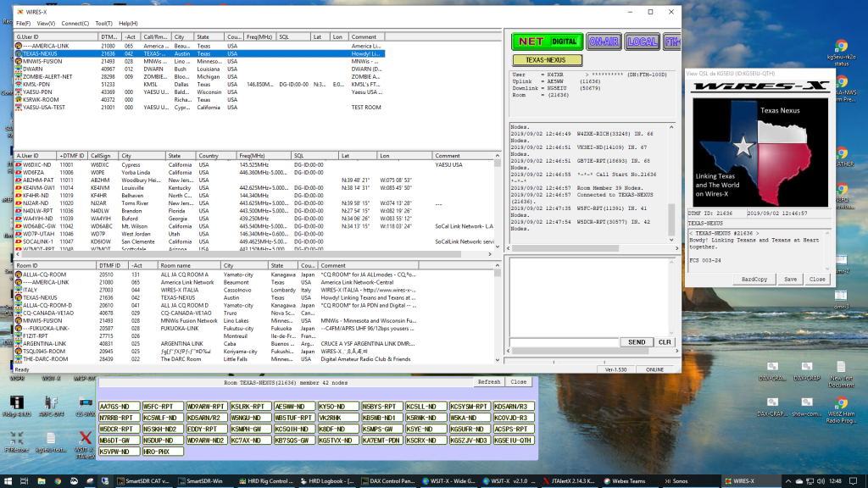Refresh the TEXAS-NEXUS room node list
This screenshot has width=868, height=488.
pyautogui.click(x=489, y=382)
